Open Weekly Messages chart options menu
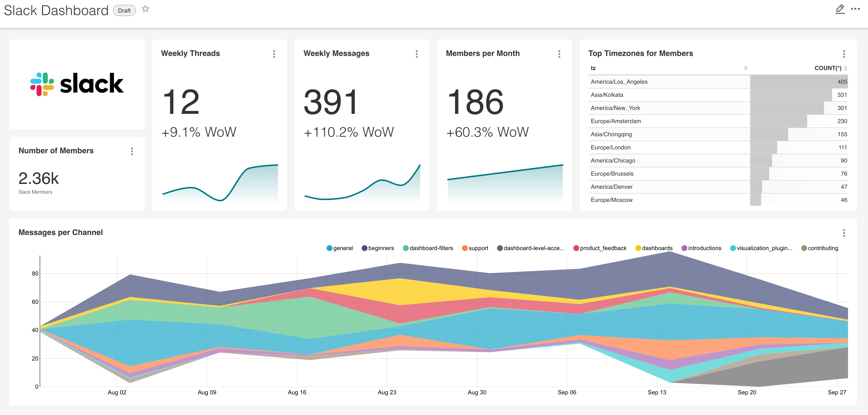The height and width of the screenshot is (415, 868). coord(416,54)
